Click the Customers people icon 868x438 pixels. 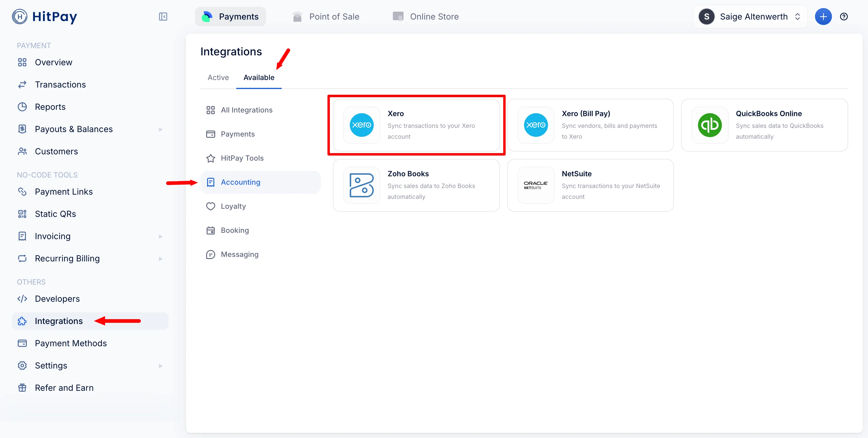pyautogui.click(x=22, y=151)
